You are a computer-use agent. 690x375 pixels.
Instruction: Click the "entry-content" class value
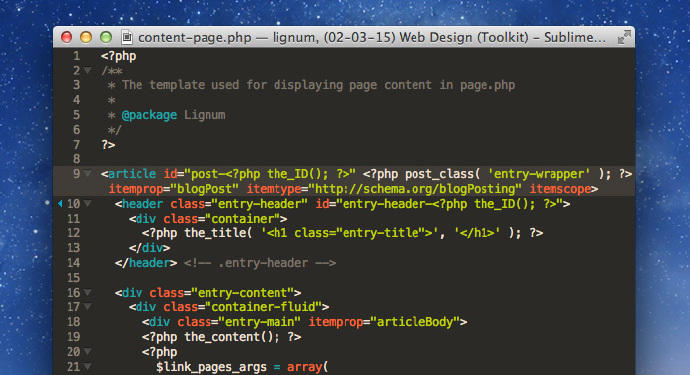pos(242,293)
